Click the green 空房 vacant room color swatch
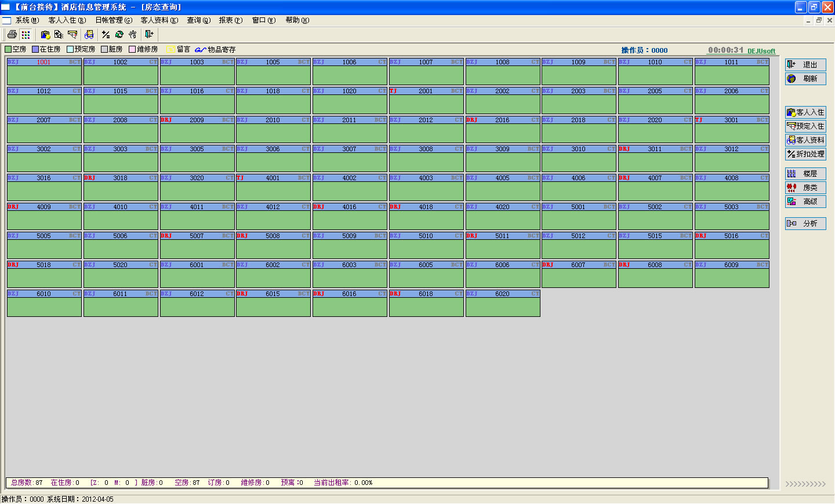 (8, 49)
